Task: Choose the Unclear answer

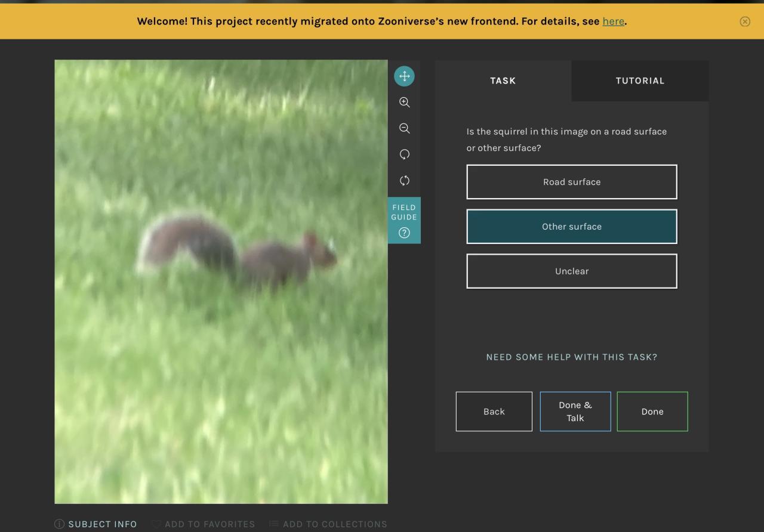Action: pos(572,271)
